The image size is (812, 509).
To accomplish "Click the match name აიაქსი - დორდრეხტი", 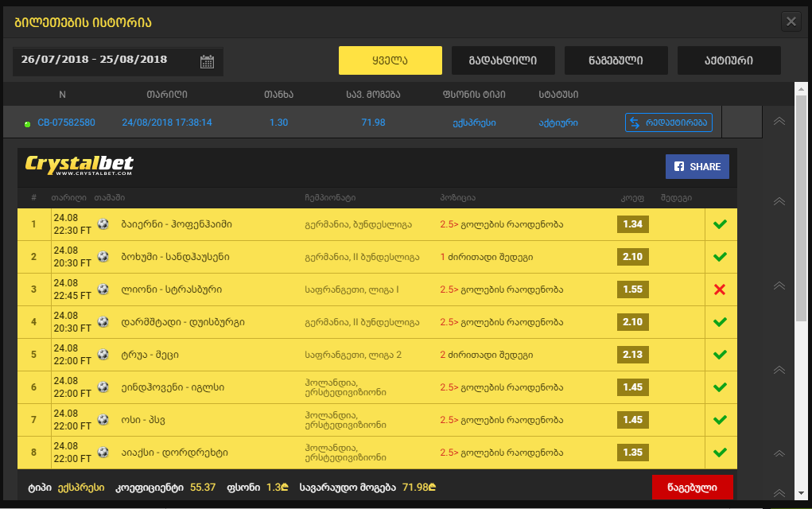I will click(174, 453).
